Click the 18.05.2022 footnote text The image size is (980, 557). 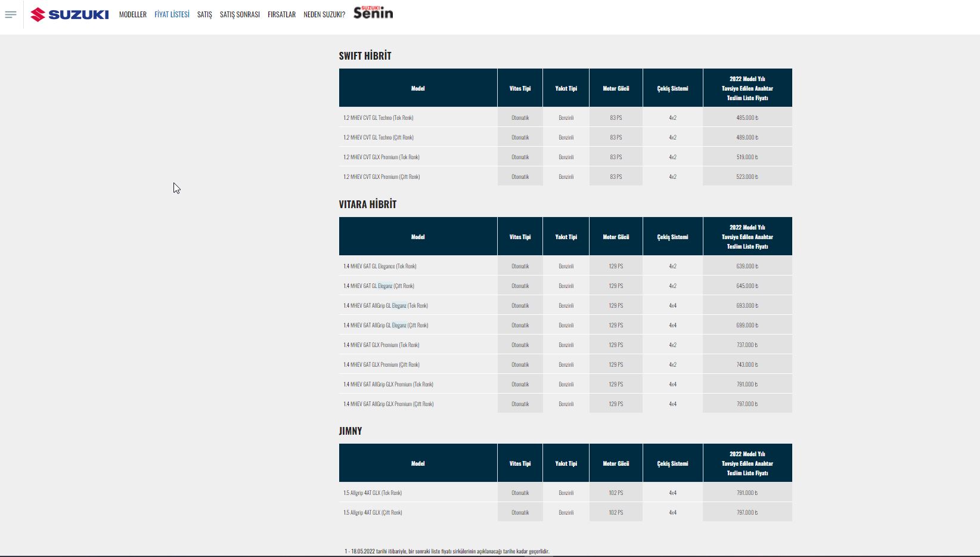(446, 551)
